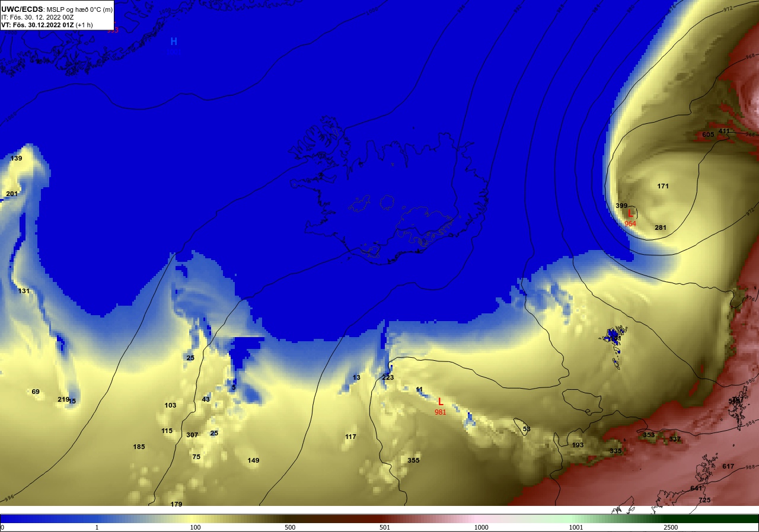Click the 75 height value

point(196,457)
